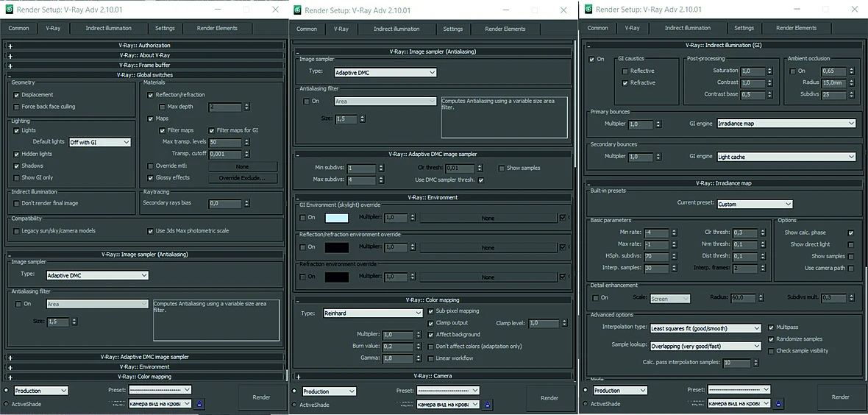Click Override mtl None button
Viewport: 868px width, 415px height.
point(243,166)
